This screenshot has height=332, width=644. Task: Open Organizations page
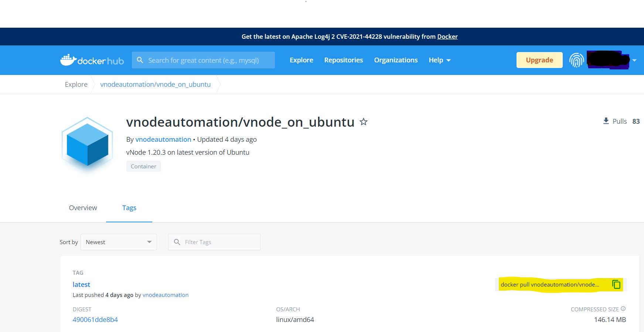(396, 60)
